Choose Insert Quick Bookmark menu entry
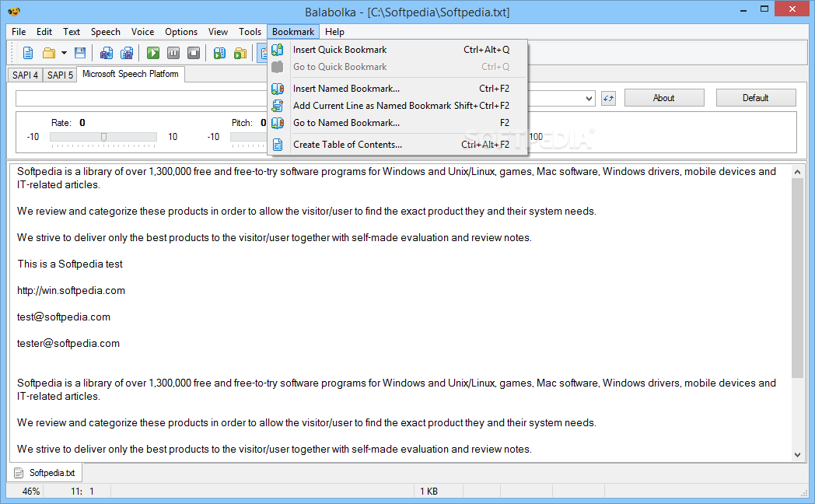 (x=397, y=49)
